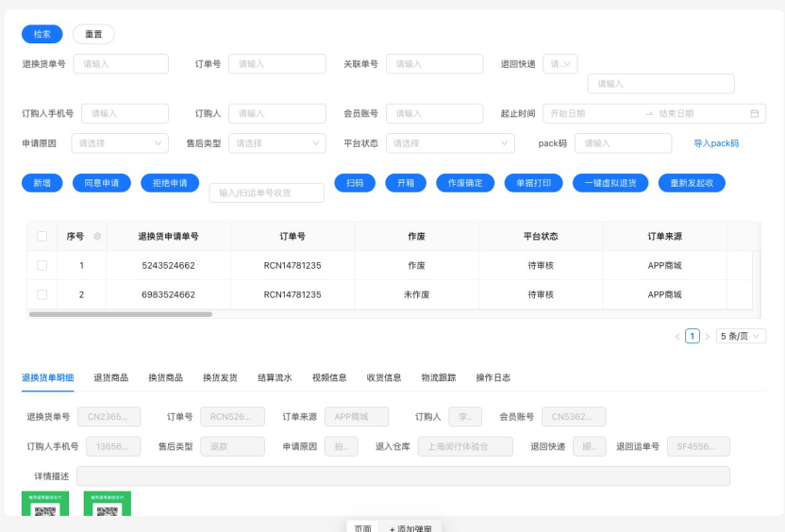Click the 退换货单号 search input field
The height and width of the screenshot is (532, 785).
pos(121,64)
